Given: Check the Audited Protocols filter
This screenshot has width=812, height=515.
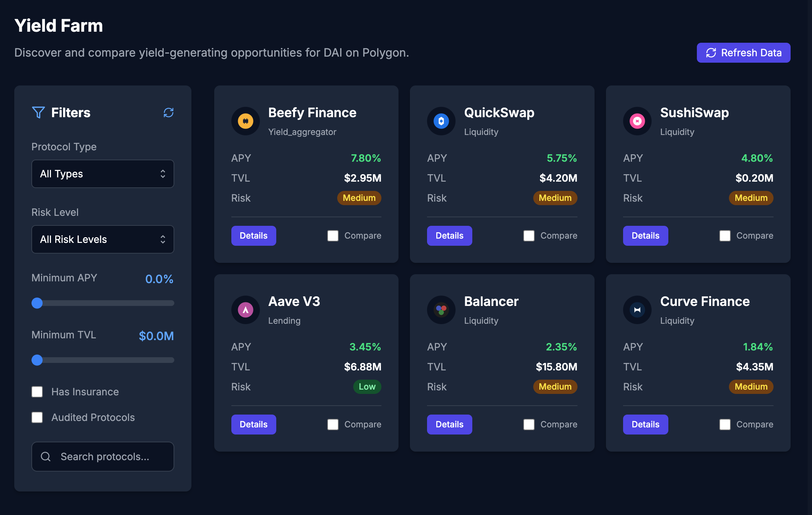Looking at the screenshot, I should pos(37,417).
